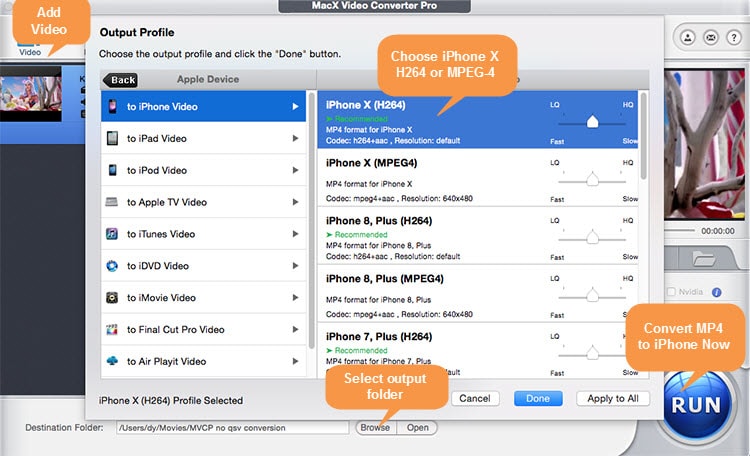Adjust the iPhone X (H264) quality slider
Image resolution: width=750 pixels, height=456 pixels.
click(x=592, y=122)
